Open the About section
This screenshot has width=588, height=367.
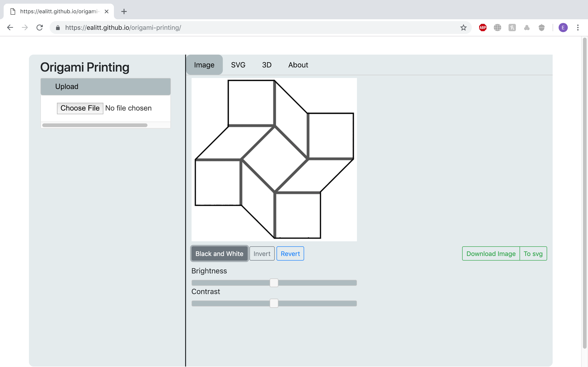click(x=298, y=65)
